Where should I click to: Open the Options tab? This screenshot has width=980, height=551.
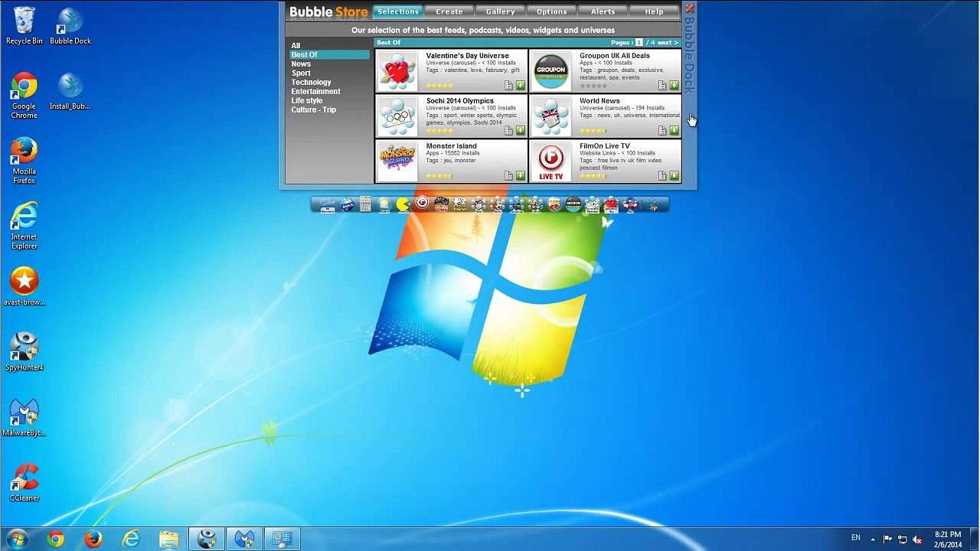coord(551,11)
